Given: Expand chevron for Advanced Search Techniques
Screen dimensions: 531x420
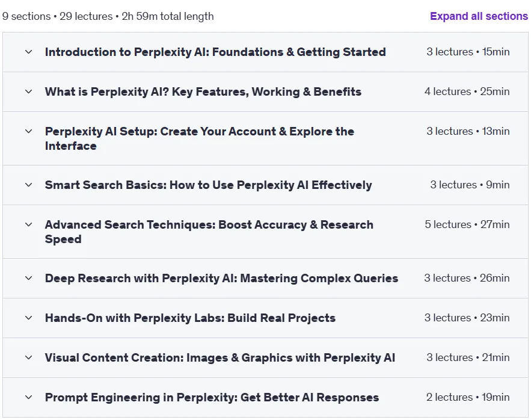Looking at the screenshot, I should (x=29, y=224).
